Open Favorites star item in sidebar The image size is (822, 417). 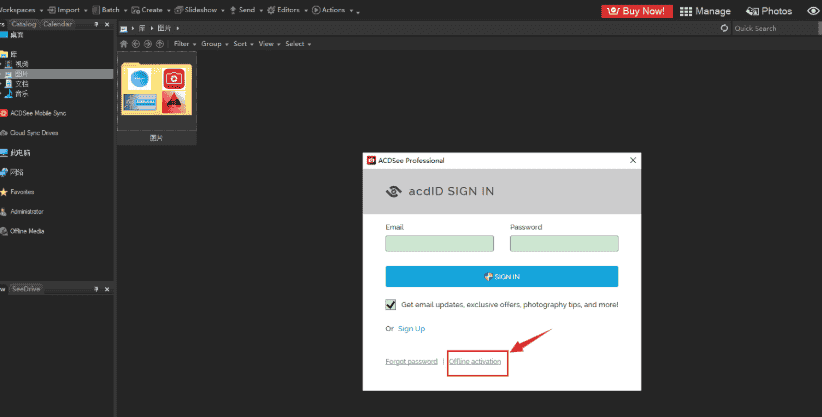[24, 191]
